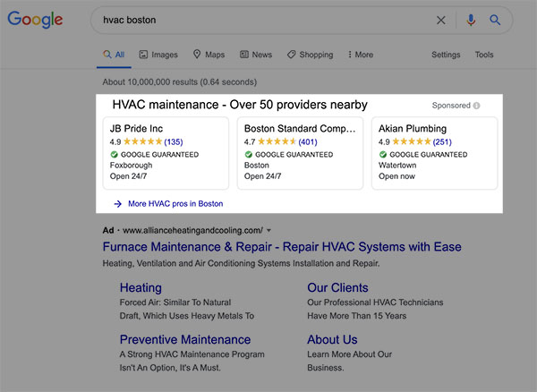Click the Foxborough location text

click(132, 166)
